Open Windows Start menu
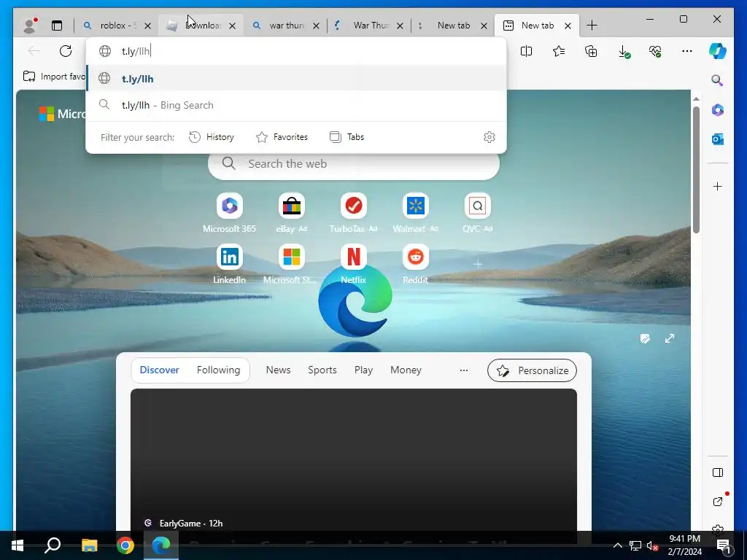747x560 pixels. coord(18,545)
